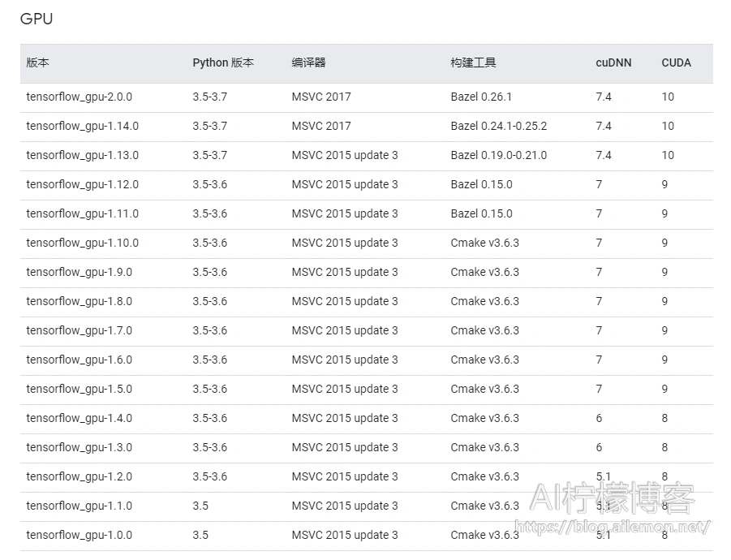Click the 版本 column header

coord(38,62)
